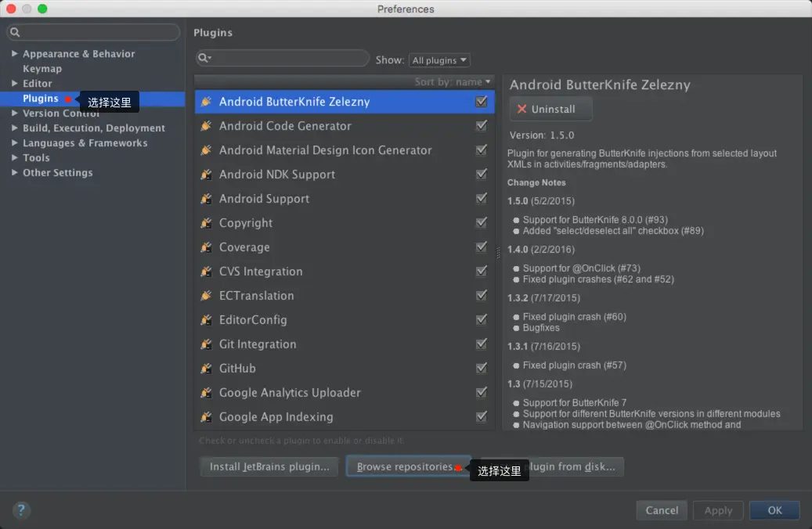The height and width of the screenshot is (529, 812).
Task: Click Install JetBrains plugin button
Action: point(269,466)
